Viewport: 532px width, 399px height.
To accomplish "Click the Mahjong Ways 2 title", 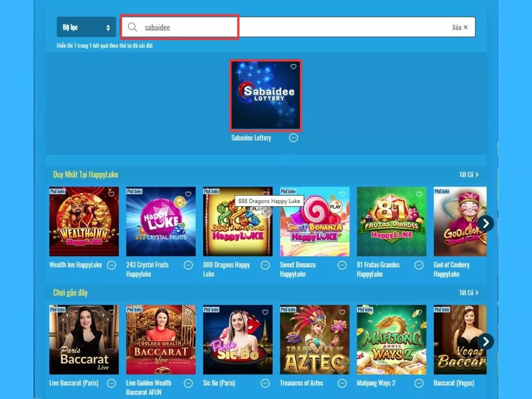I will pos(376,383).
